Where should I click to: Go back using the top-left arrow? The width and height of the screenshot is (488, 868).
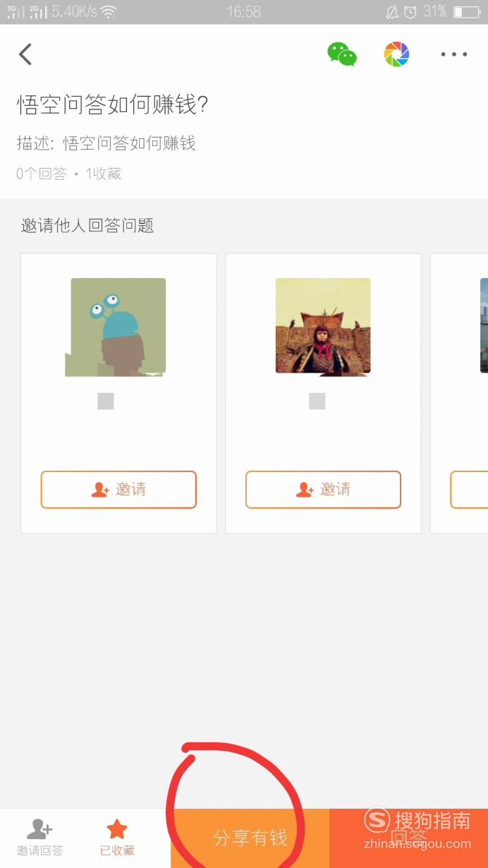click(25, 54)
